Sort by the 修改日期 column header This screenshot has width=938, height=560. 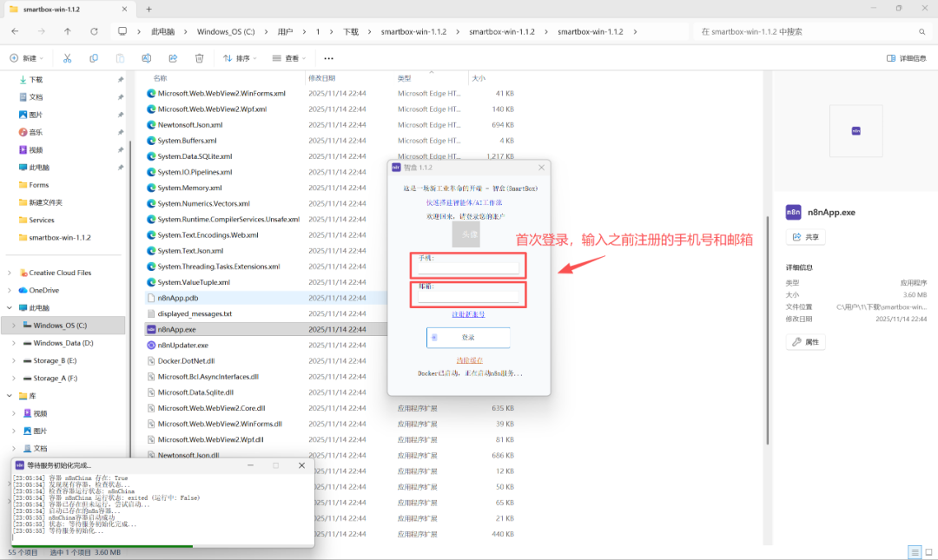[x=322, y=78]
